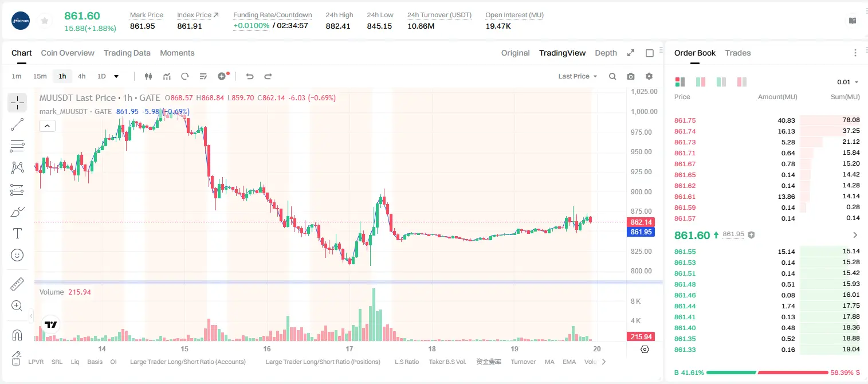Click the chart/volume pane divider handle
The image size is (868, 384).
click(348, 281)
